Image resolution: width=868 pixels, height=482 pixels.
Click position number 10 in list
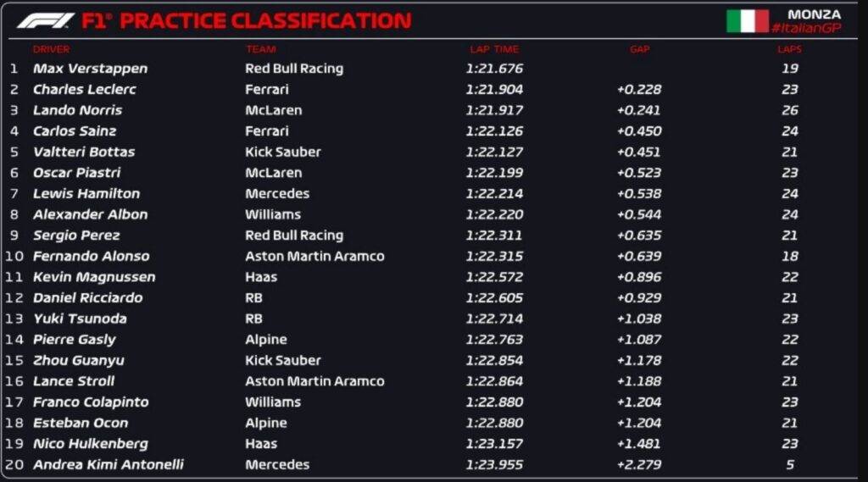[14, 256]
